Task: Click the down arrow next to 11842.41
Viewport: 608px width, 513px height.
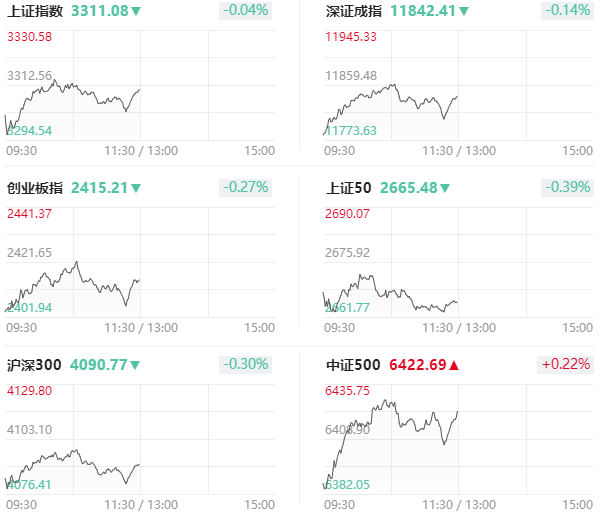Action: (x=464, y=11)
